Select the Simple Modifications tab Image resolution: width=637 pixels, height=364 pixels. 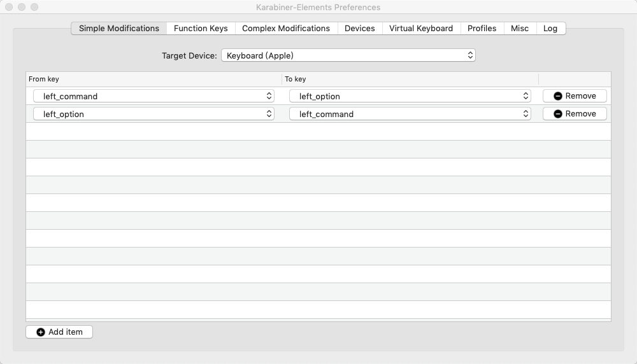[x=119, y=29]
